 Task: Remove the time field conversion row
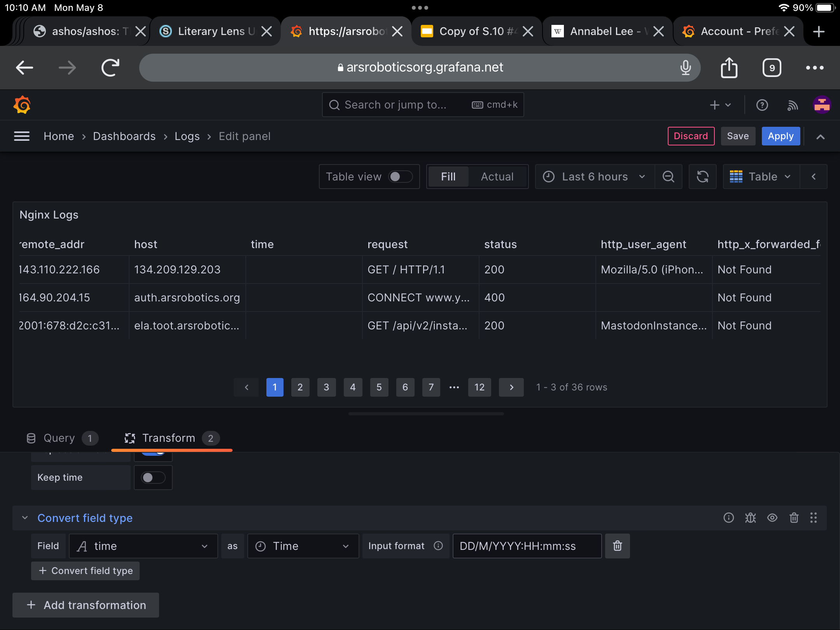tap(617, 546)
